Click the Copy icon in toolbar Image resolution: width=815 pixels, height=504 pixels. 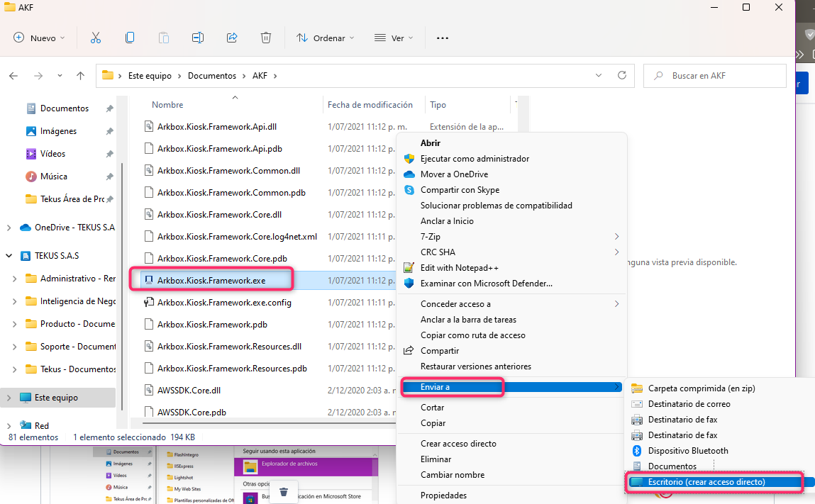click(x=130, y=38)
